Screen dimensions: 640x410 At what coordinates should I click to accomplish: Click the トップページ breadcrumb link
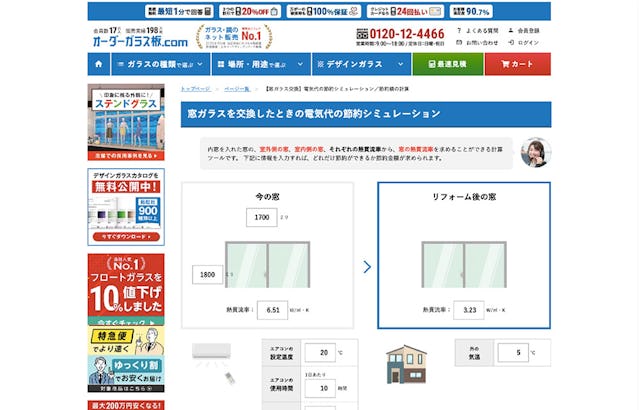pos(196,89)
